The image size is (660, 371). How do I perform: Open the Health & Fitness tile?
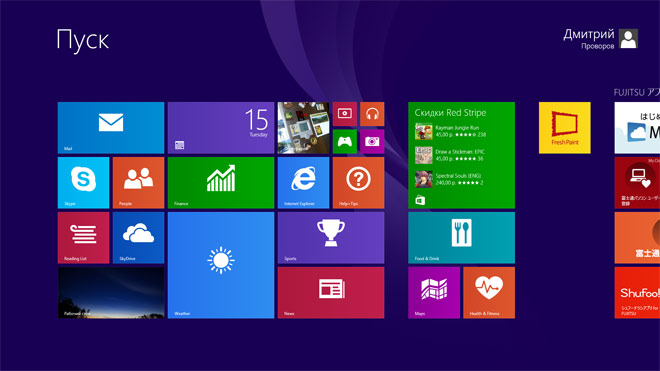489,293
